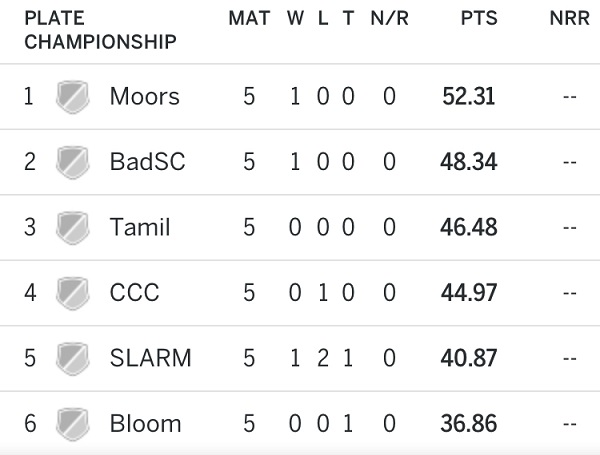
Task: Open the Moors team link
Action: click(145, 96)
